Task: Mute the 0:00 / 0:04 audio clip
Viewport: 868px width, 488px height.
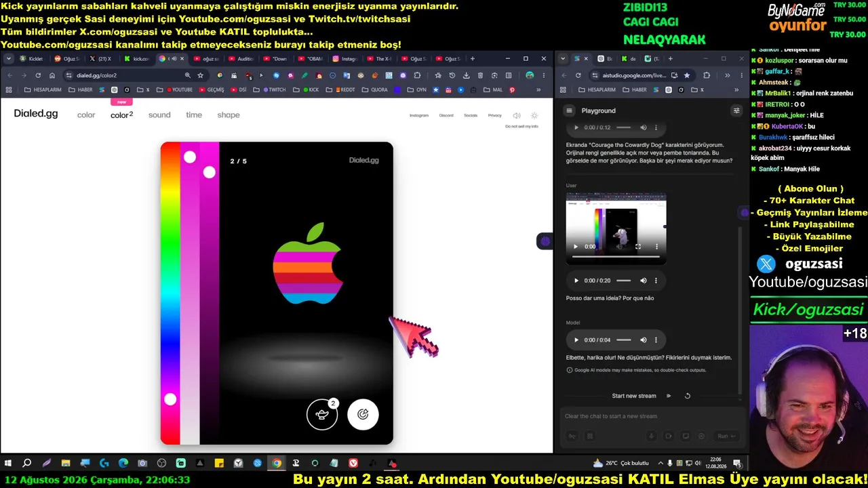Action: coord(644,340)
